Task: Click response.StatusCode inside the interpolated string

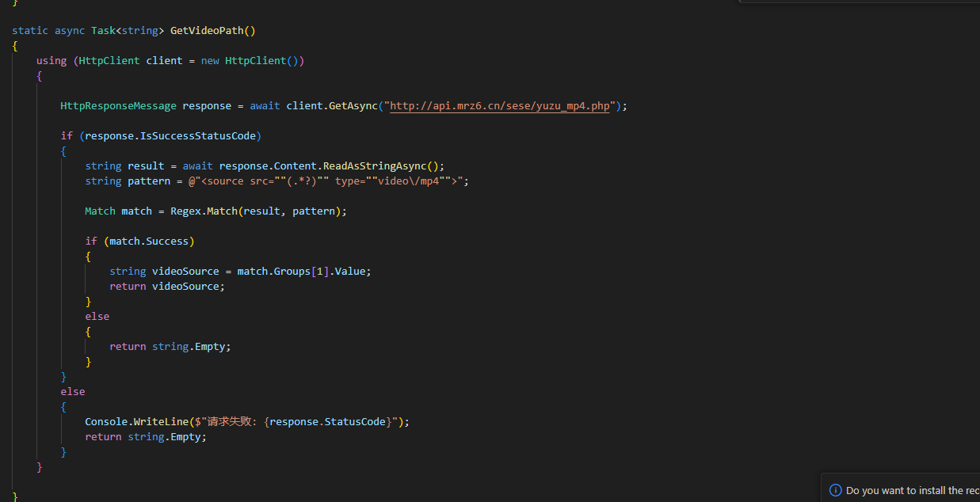Action: click(329, 421)
